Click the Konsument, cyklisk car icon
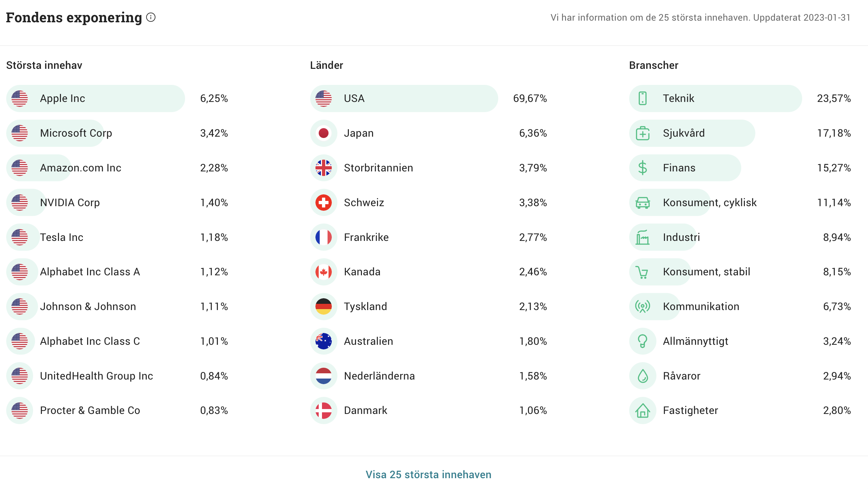The height and width of the screenshot is (489, 868). (x=643, y=203)
